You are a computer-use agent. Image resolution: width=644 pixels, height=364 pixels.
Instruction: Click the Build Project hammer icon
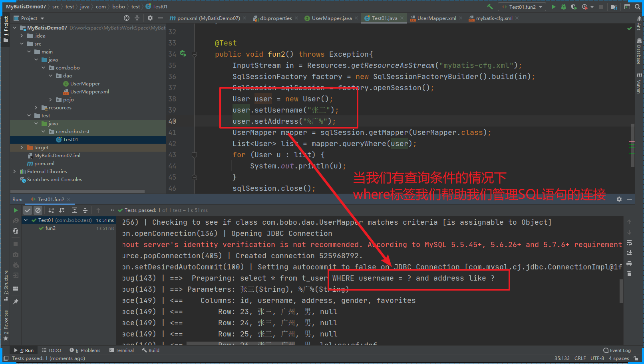[490, 7]
